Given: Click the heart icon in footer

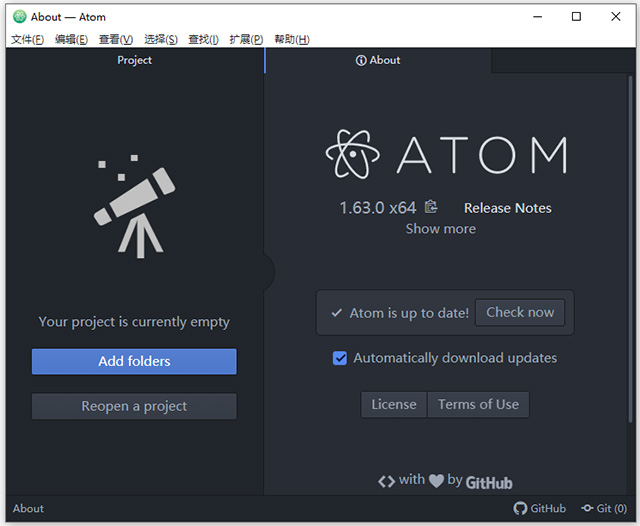Looking at the screenshot, I should pyautogui.click(x=436, y=481).
